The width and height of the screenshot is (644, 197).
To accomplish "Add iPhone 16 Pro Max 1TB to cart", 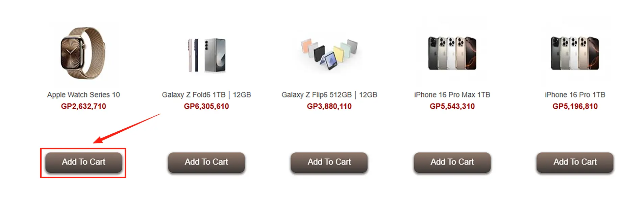I will (x=452, y=162).
